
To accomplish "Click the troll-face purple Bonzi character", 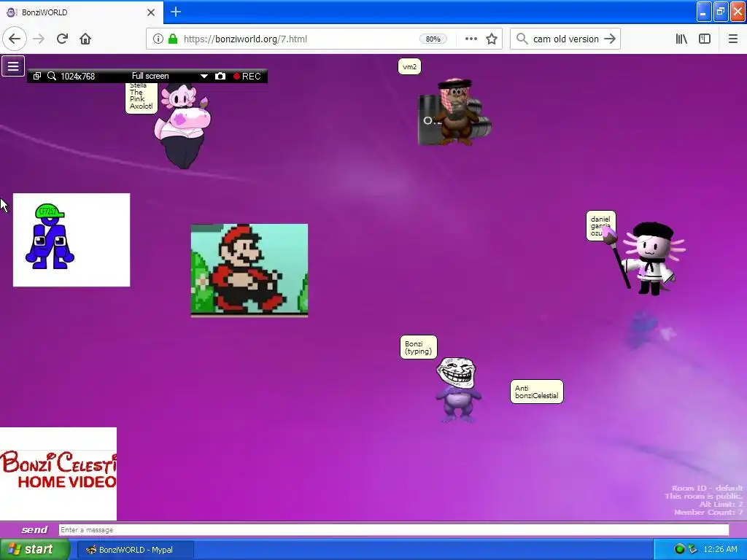I will coord(458,390).
